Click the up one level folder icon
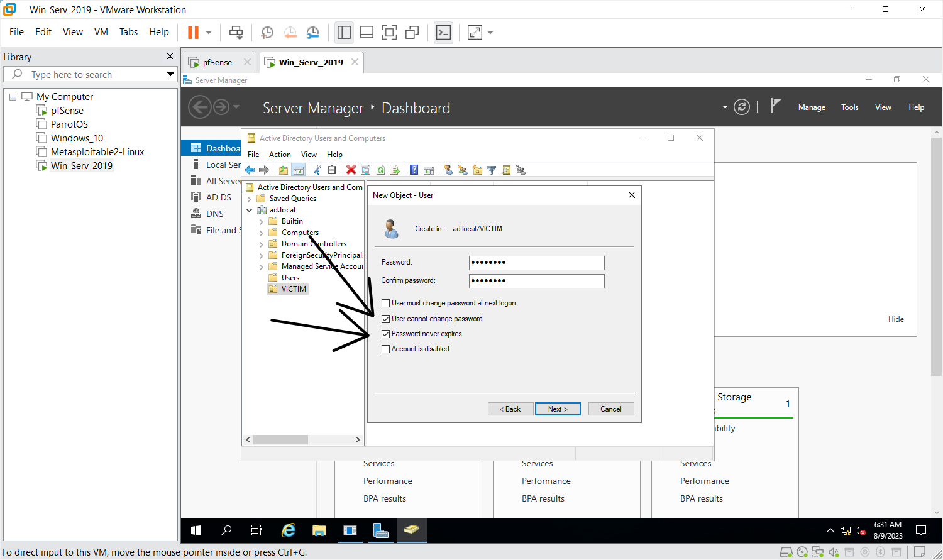The height and width of the screenshot is (560, 943). 284,170
